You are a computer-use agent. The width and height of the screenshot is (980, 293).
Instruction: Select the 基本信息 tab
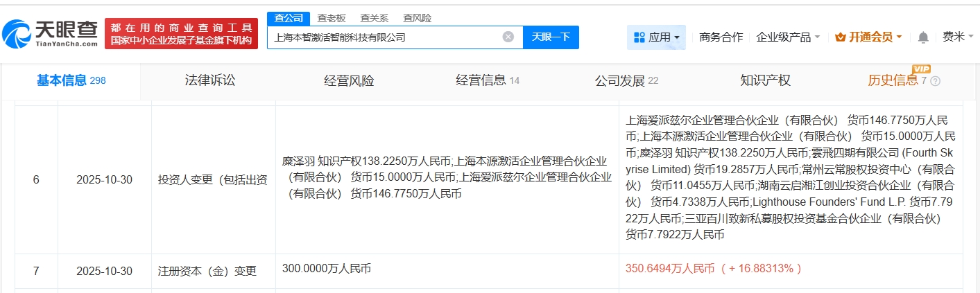coord(71,80)
